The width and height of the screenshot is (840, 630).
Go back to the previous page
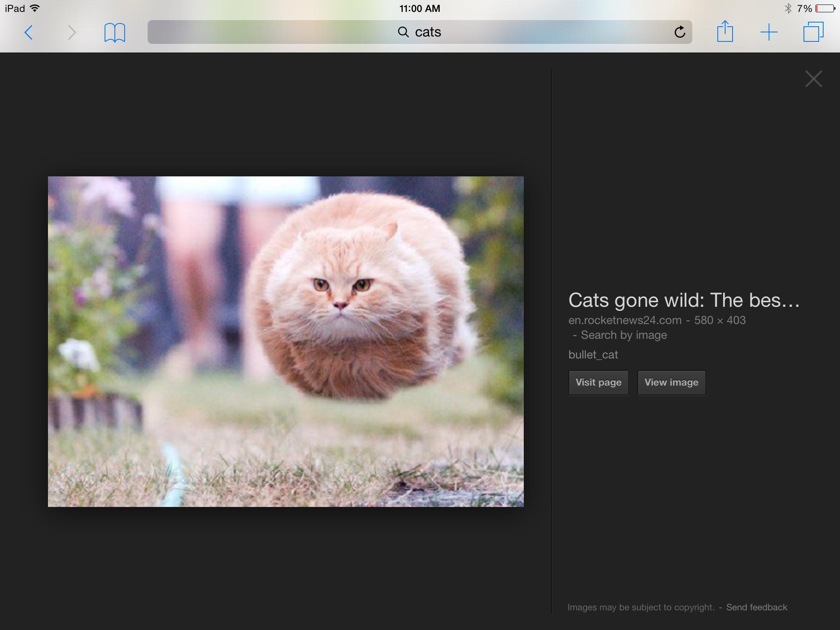tap(28, 32)
